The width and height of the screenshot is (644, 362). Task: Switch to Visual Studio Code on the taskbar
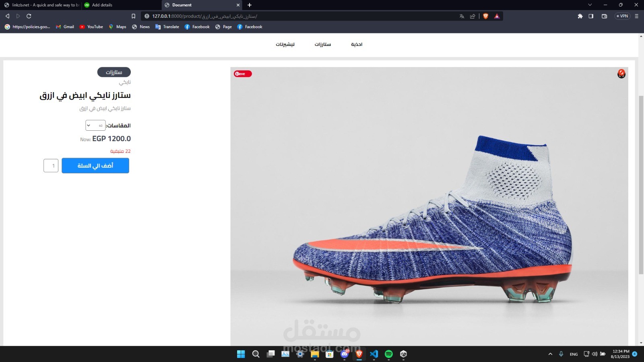374,354
